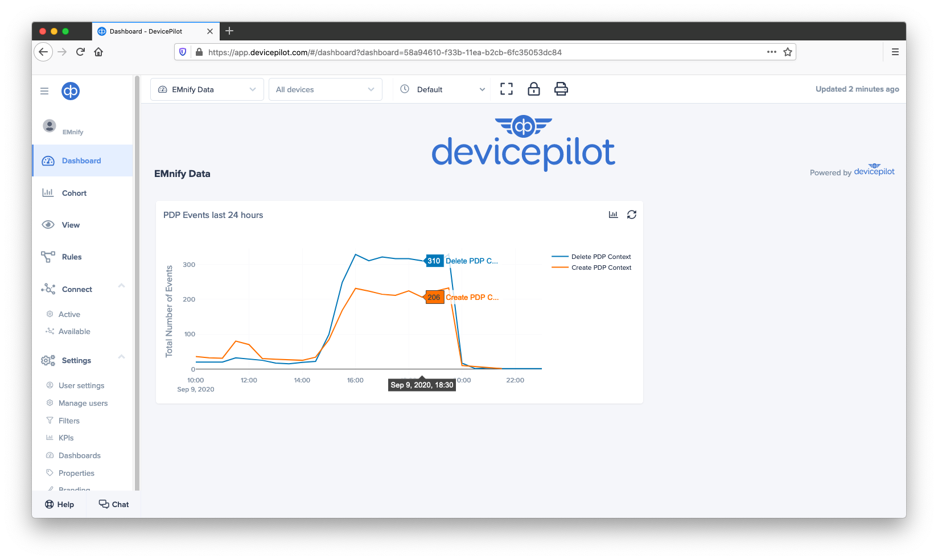Open the All devices filter dropdown

point(326,89)
